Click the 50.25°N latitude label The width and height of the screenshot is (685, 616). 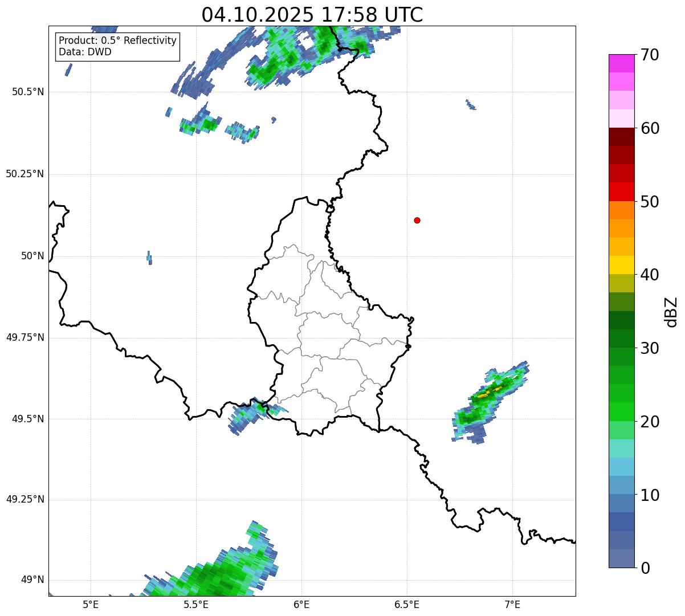point(25,174)
